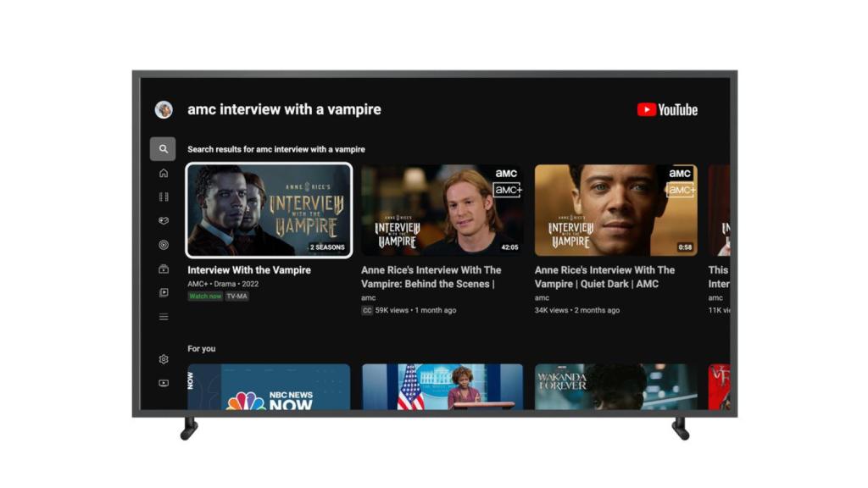
Task: Open the Home icon in the sidebar
Action: [x=163, y=173]
